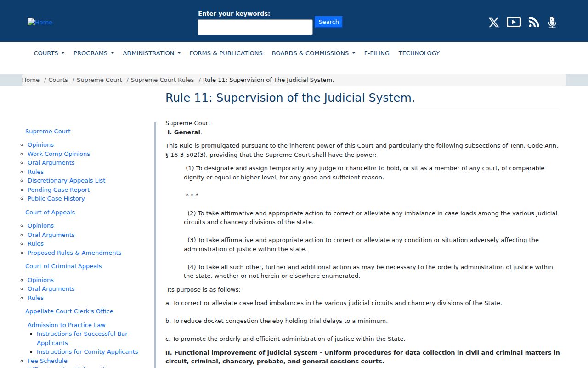Open Instructions for Successful Bar Applicants
Image resolution: width=588 pixels, height=368 pixels.
[x=82, y=339]
